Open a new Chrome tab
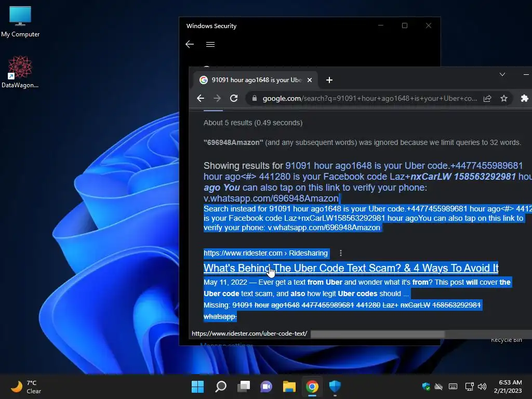The image size is (532, 399). tap(329, 80)
